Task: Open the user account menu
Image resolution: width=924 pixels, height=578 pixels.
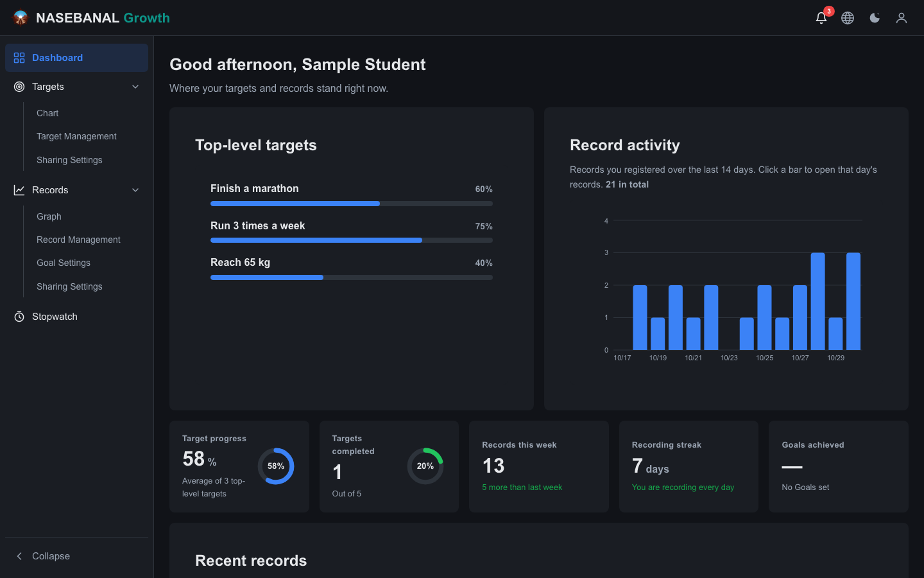Action: (x=902, y=18)
